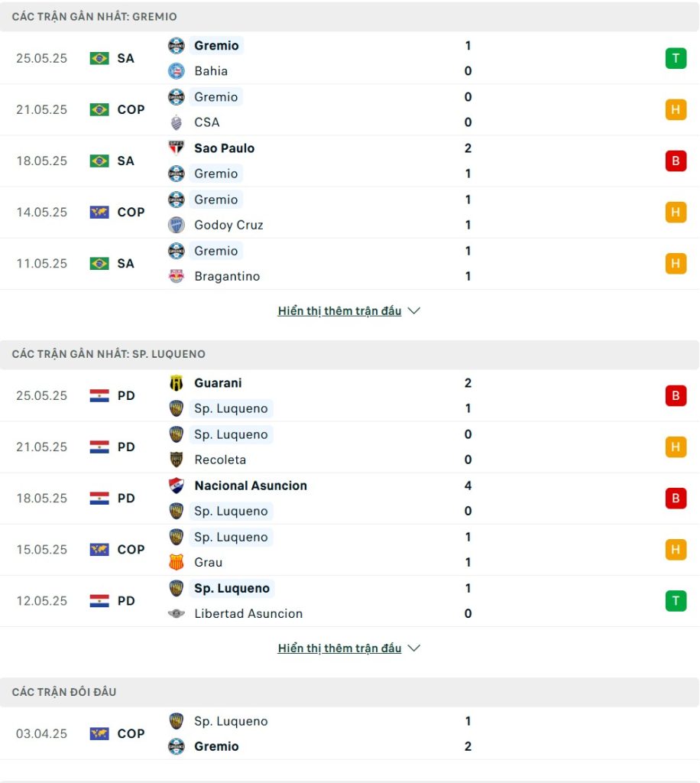Click green T badge for Libertad Asuncion match
The height and width of the screenshot is (783, 700).
click(x=676, y=601)
